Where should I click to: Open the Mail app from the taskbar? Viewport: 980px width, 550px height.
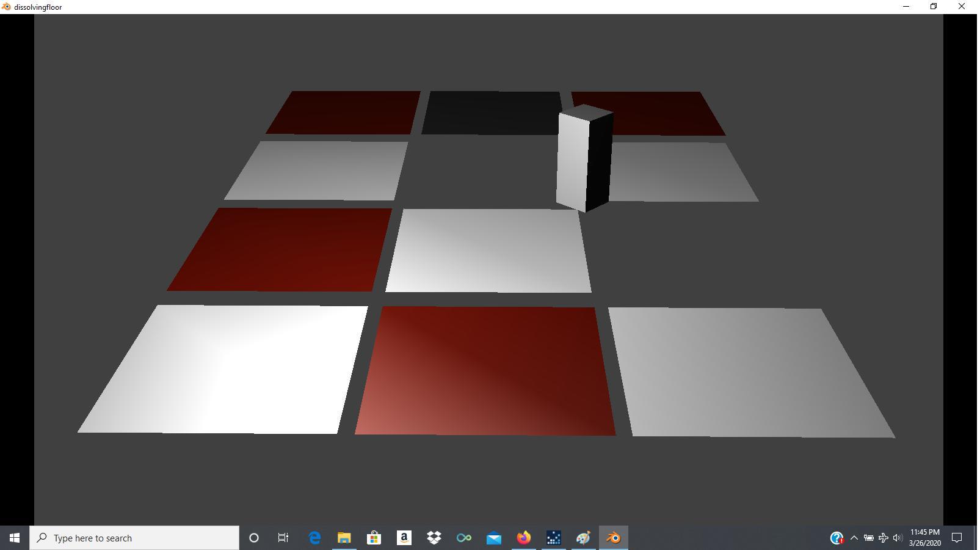click(x=493, y=538)
